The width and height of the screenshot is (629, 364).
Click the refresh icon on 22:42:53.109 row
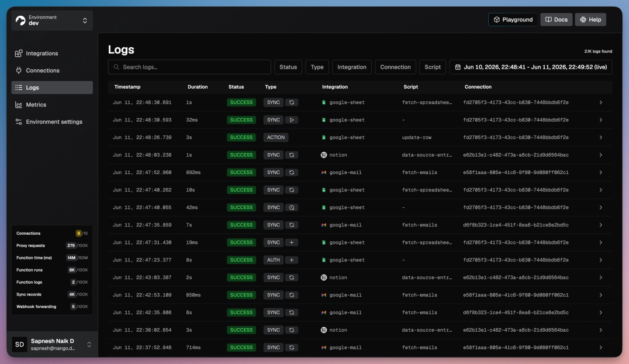click(292, 295)
